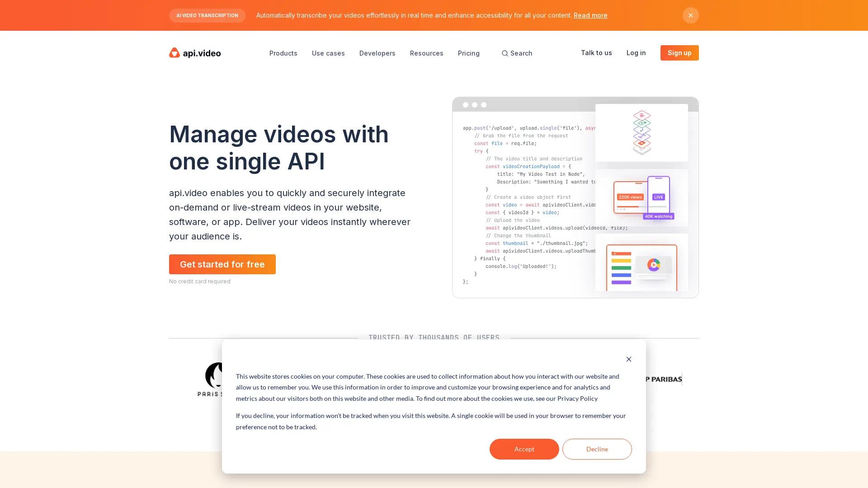
Task: Open the Read more link
Action: [x=590, y=15]
